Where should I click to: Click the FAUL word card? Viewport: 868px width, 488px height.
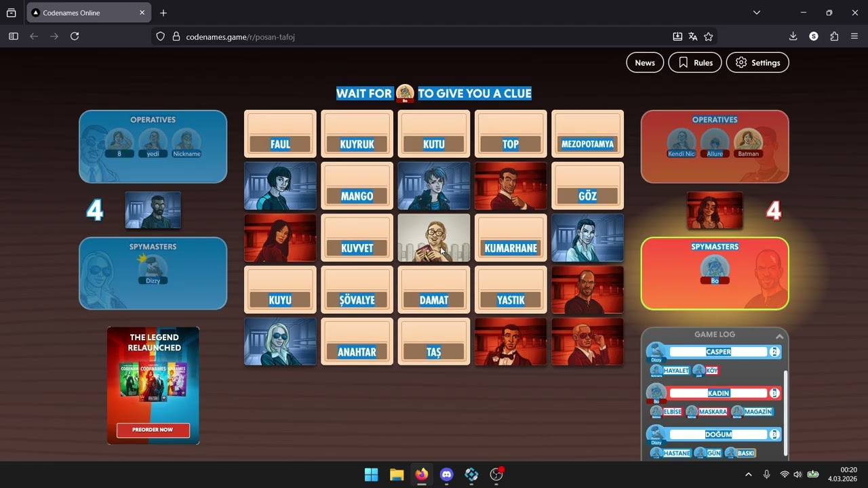click(x=280, y=134)
